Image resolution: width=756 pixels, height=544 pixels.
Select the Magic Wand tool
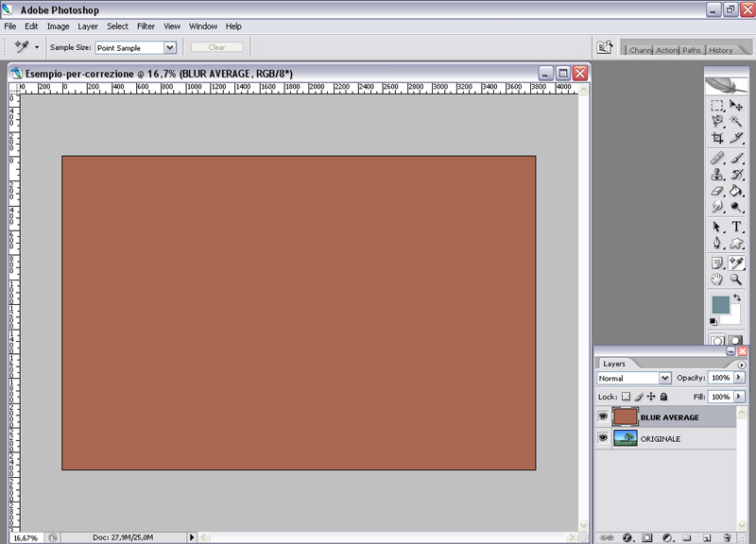pos(736,122)
